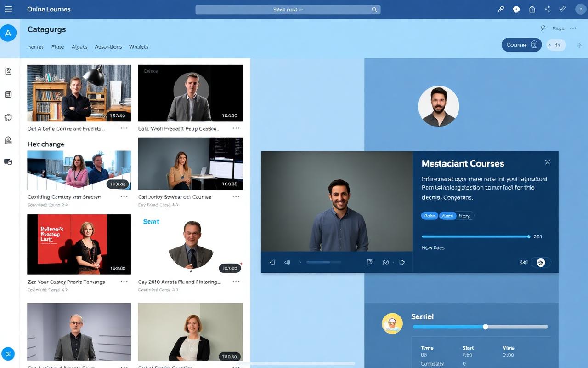
Task: Open options for 'Eatt Wielt Predertt' card
Action: click(236, 128)
